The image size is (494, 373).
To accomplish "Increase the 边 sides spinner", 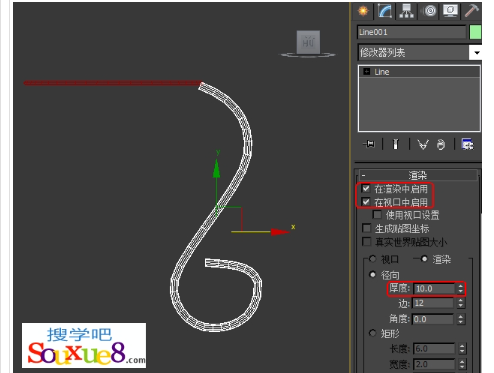I will tap(461, 301).
